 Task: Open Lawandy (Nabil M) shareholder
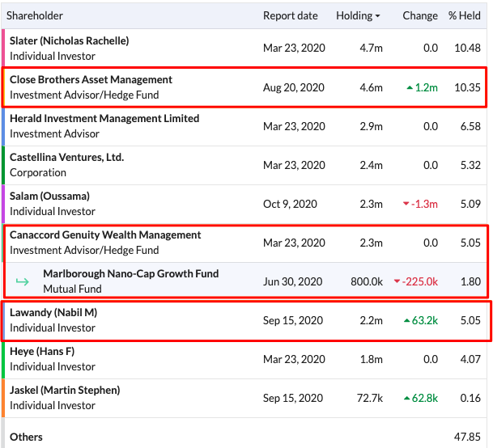pos(53,313)
